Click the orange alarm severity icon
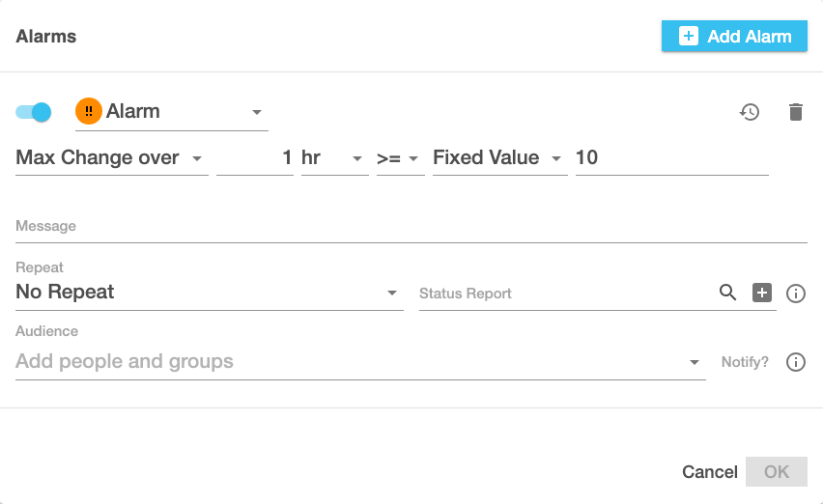Viewport: 823px width, 504px height. click(x=89, y=112)
